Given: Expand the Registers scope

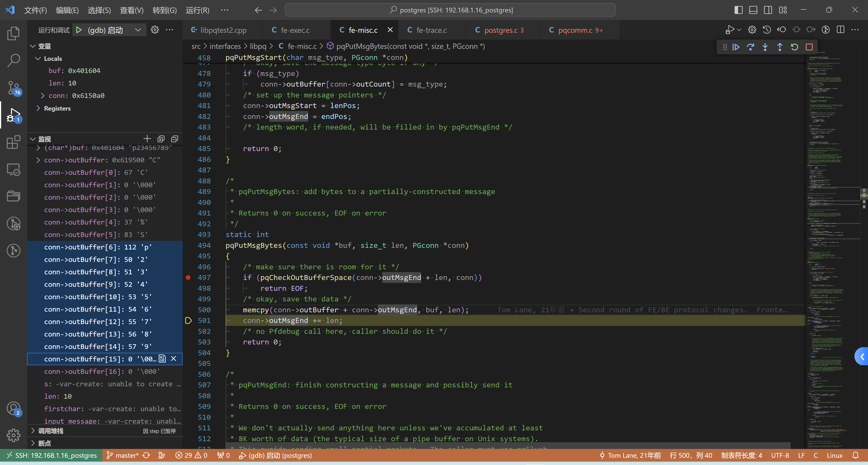Looking at the screenshot, I should (x=38, y=108).
